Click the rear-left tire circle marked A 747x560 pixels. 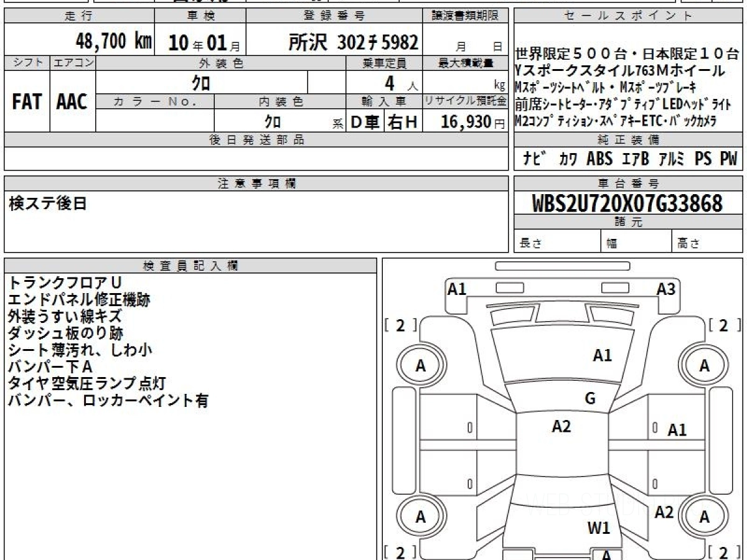421,517
